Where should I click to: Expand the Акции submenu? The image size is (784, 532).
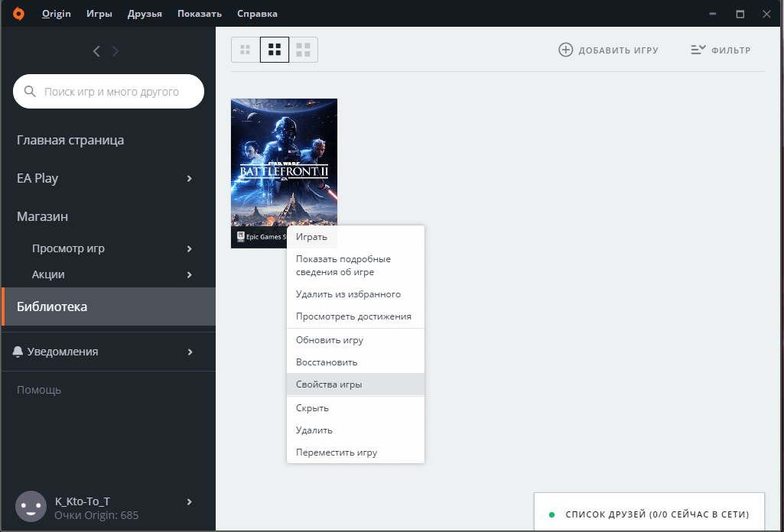pyautogui.click(x=190, y=275)
